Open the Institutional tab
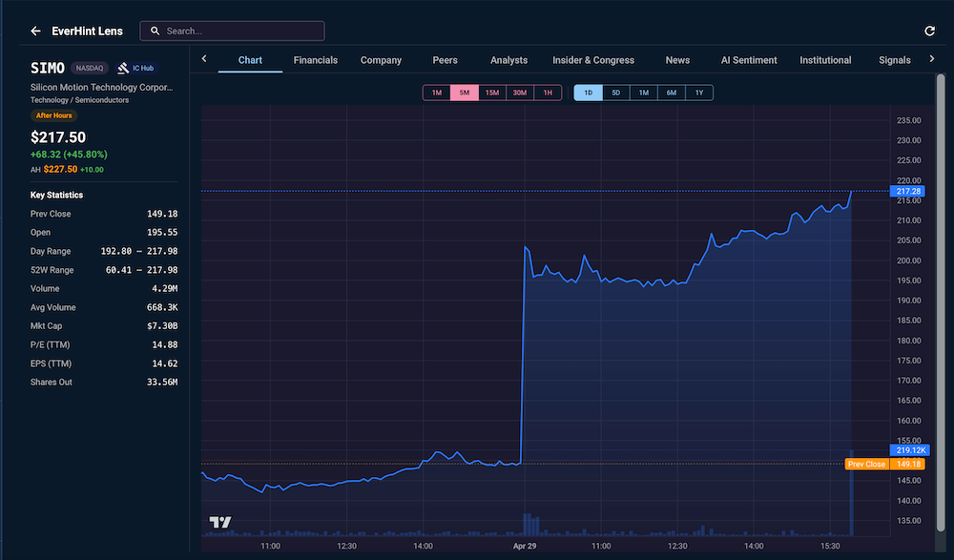This screenshot has width=954, height=560. 825,60
